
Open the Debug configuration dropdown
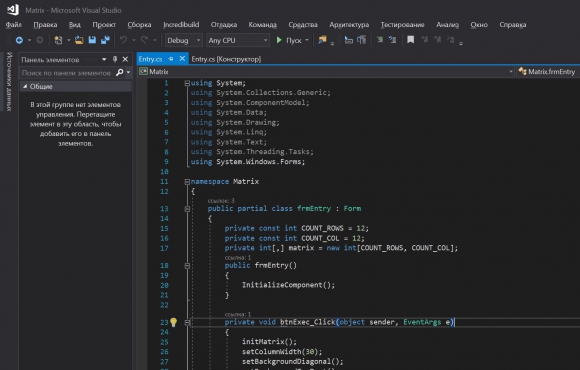[183, 40]
